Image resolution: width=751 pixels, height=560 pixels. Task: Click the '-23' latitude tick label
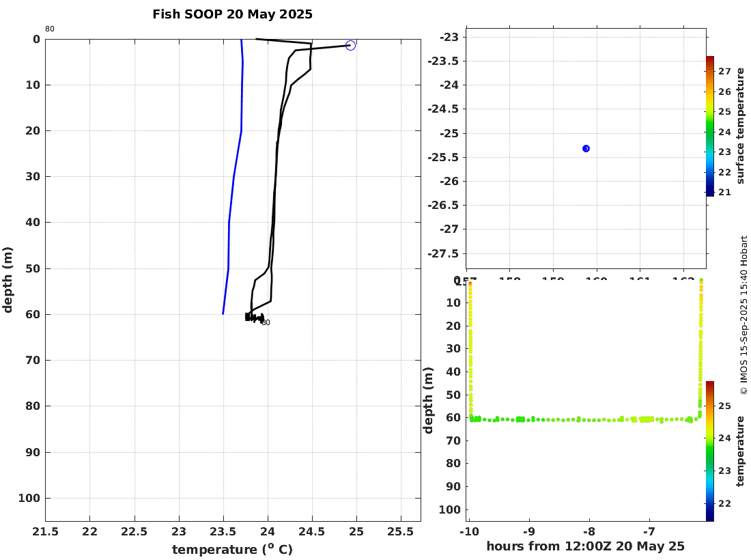[449, 37]
